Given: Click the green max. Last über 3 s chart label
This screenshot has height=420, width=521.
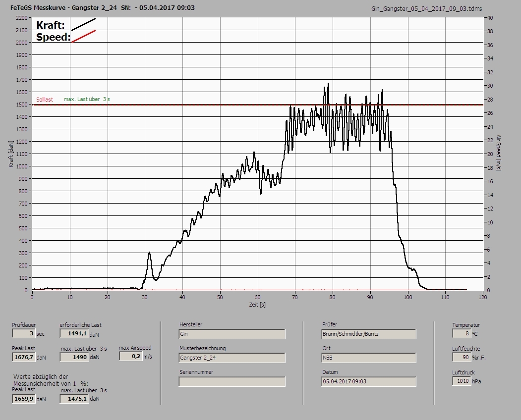Looking at the screenshot, I should tap(87, 99).
